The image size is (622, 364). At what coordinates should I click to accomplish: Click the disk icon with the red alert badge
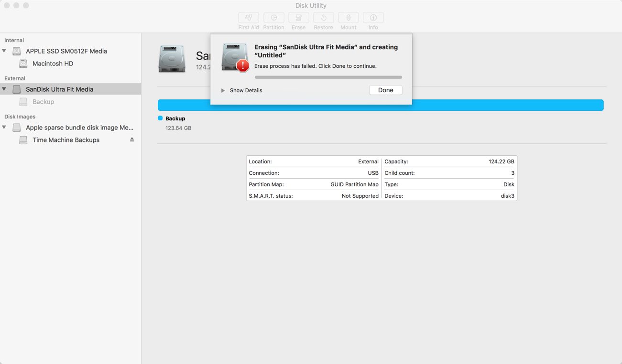click(235, 57)
